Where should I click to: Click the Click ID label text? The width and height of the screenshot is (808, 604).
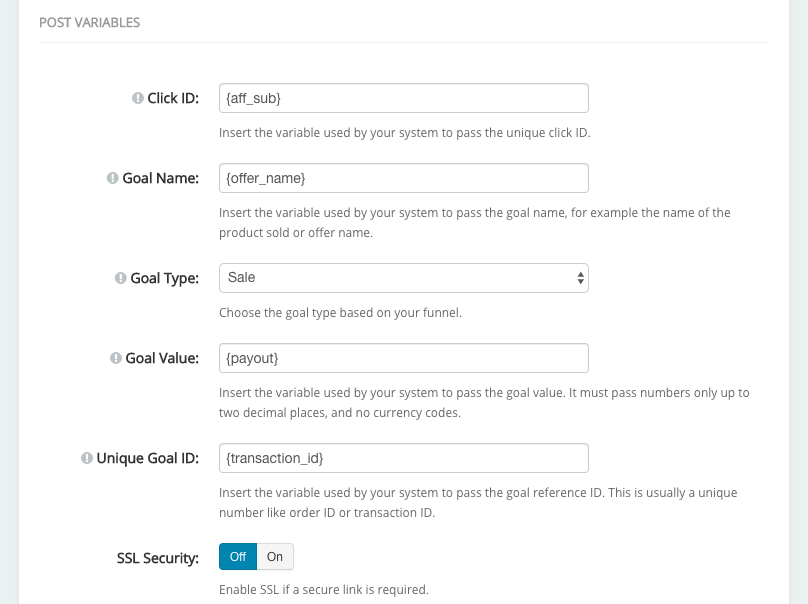coord(173,98)
